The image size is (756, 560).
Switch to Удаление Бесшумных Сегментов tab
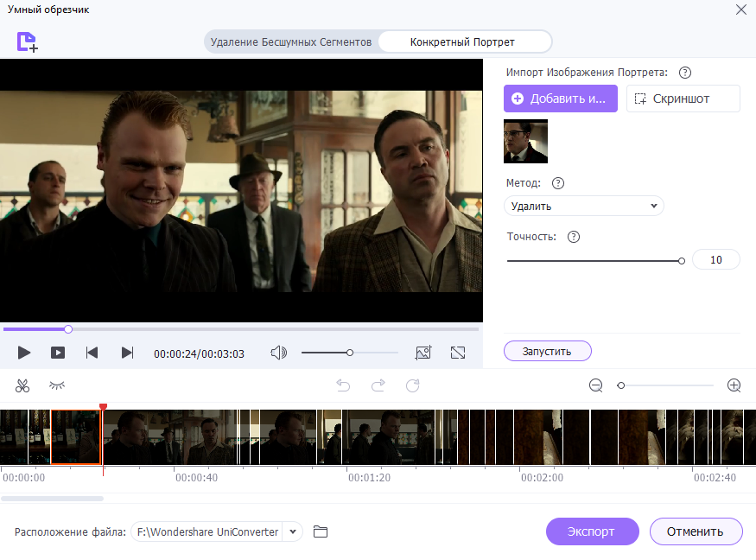click(290, 42)
